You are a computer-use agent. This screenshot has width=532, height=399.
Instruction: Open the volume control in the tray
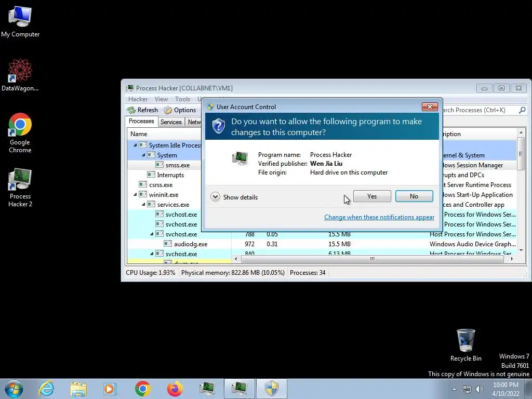pos(480,389)
